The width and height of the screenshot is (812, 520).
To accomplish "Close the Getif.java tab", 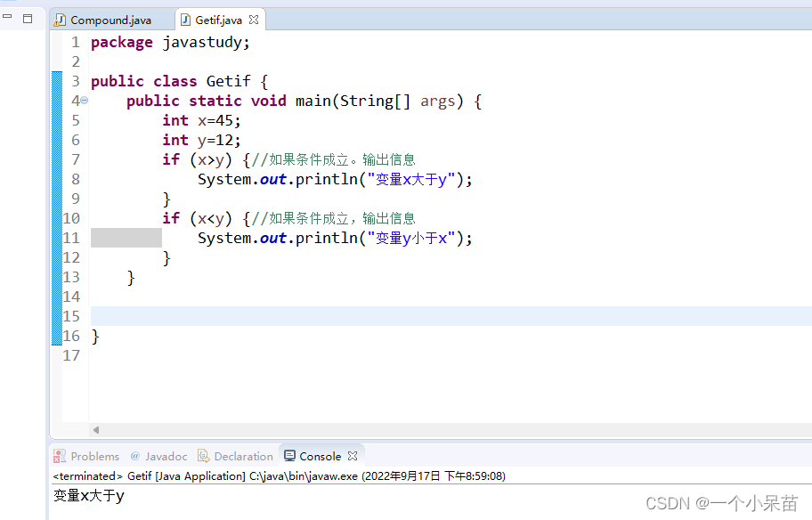I will click(x=254, y=20).
